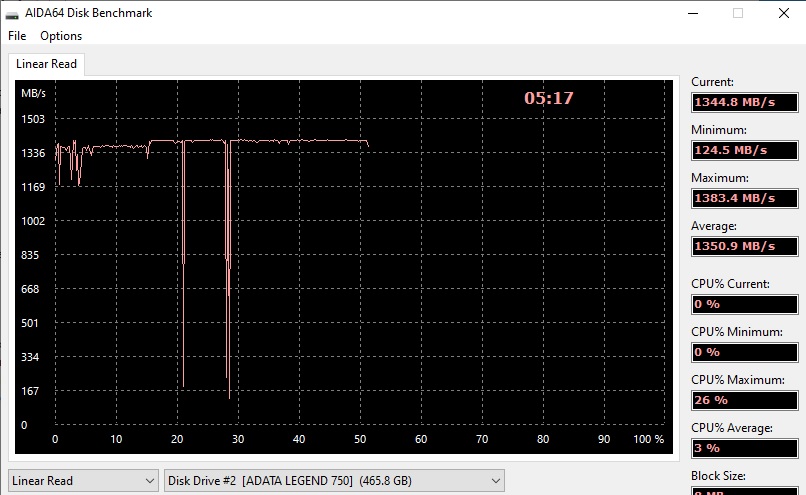
Task: Click the Current value 1344.8 MB/s
Action: tap(744, 102)
